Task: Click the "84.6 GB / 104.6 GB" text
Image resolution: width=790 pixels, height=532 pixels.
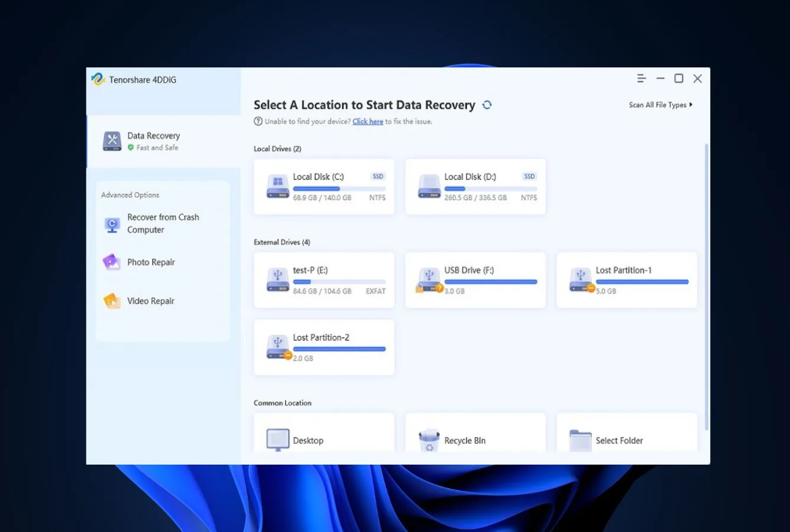Action: tap(322, 291)
